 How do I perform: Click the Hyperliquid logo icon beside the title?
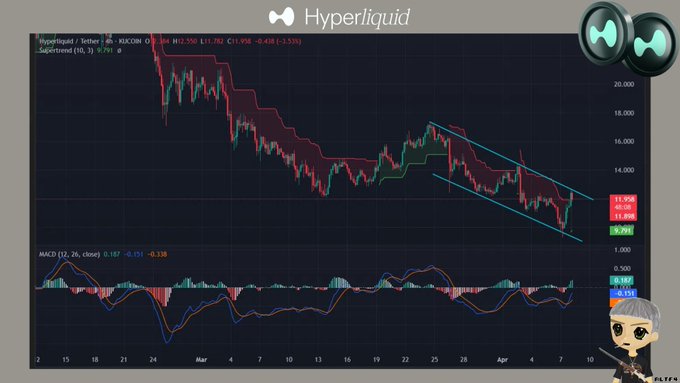point(281,17)
